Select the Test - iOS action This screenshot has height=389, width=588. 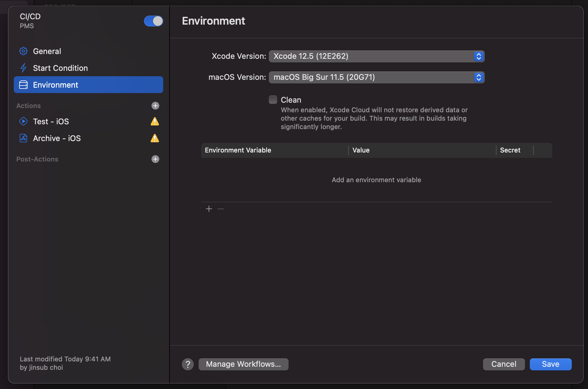coord(51,122)
